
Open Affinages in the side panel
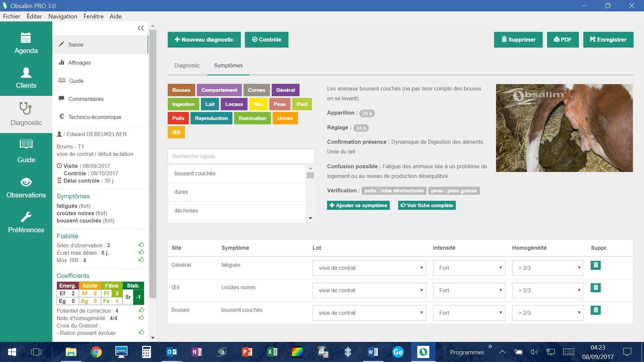coord(100,63)
